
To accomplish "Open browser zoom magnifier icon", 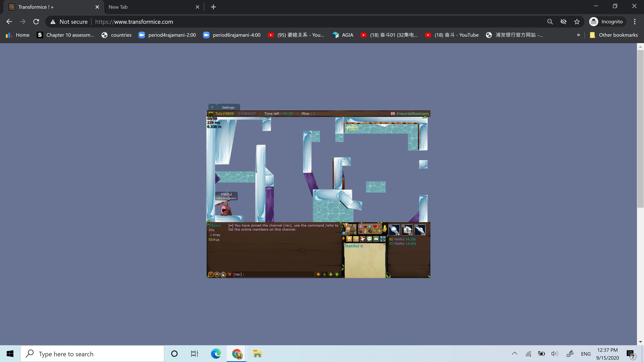I will pyautogui.click(x=550, y=22).
